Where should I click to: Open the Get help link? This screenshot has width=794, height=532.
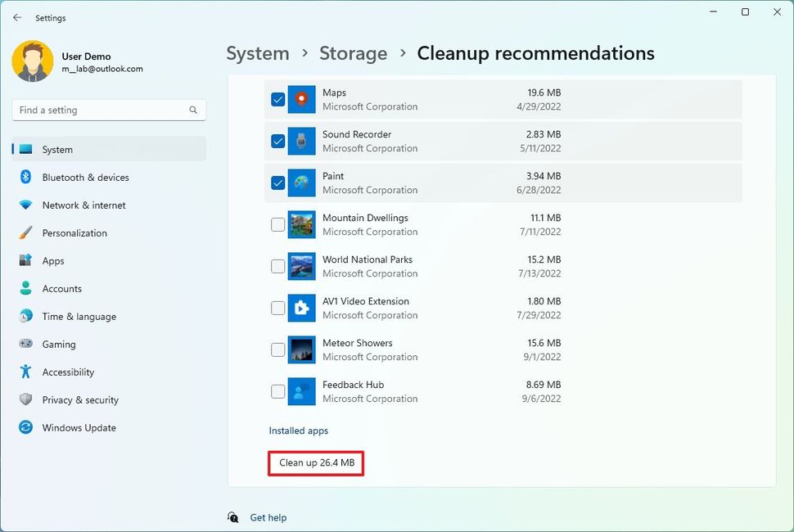click(268, 517)
